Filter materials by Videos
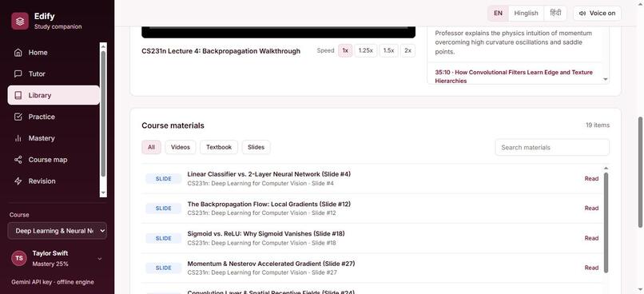This screenshot has width=644, height=294. click(x=181, y=147)
